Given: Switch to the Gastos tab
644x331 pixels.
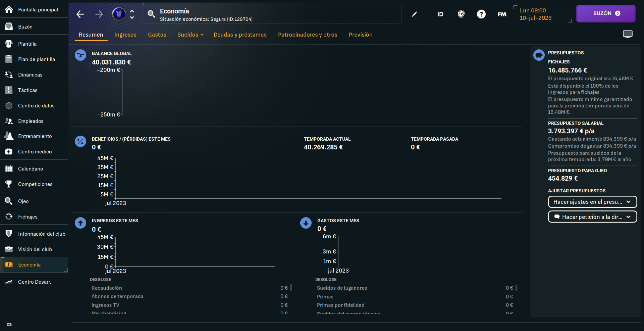Looking at the screenshot, I should pyautogui.click(x=157, y=35).
